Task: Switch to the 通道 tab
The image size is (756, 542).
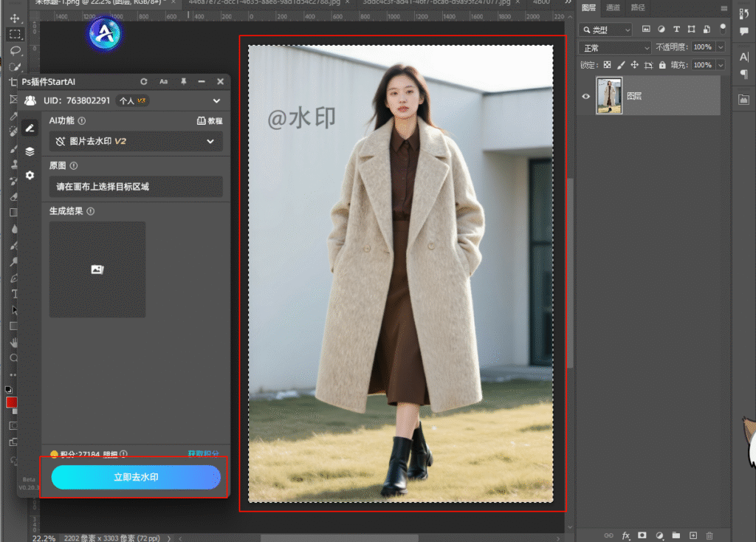Action: (613, 7)
